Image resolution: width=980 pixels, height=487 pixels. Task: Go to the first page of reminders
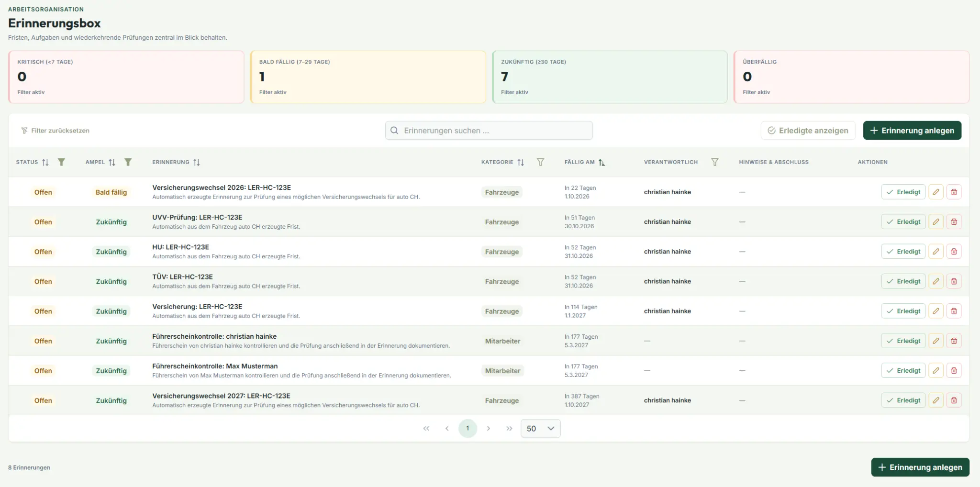tap(426, 428)
